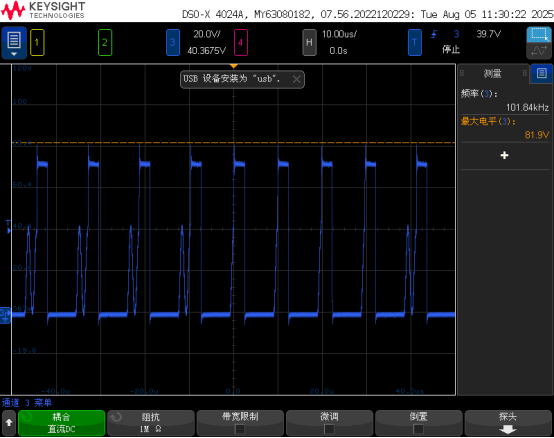
Task: Toggle bandwidth limit 带宽限制 checkbox
Action: tap(240, 429)
